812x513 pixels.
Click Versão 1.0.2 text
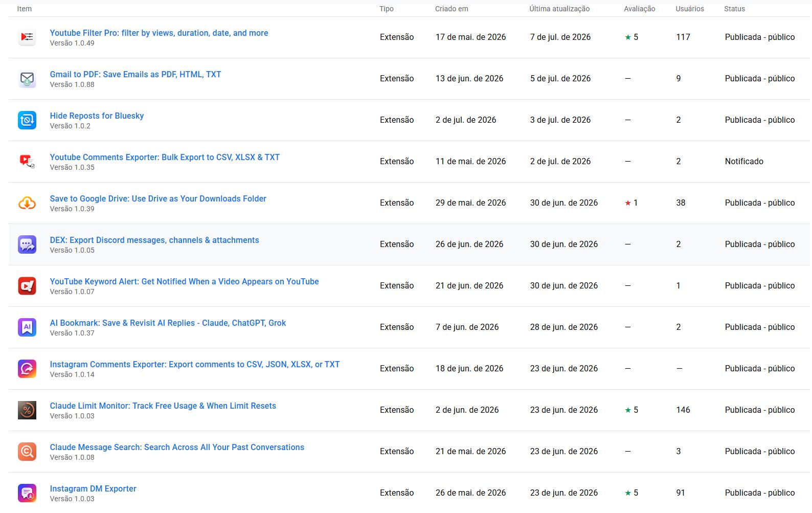tap(70, 126)
